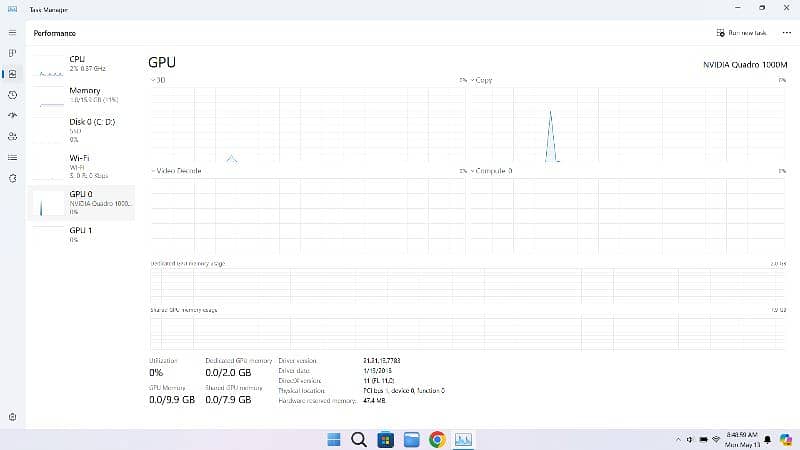This screenshot has width=800, height=450.
Task: Open Startup apps page icon
Action: tap(12, 115)
